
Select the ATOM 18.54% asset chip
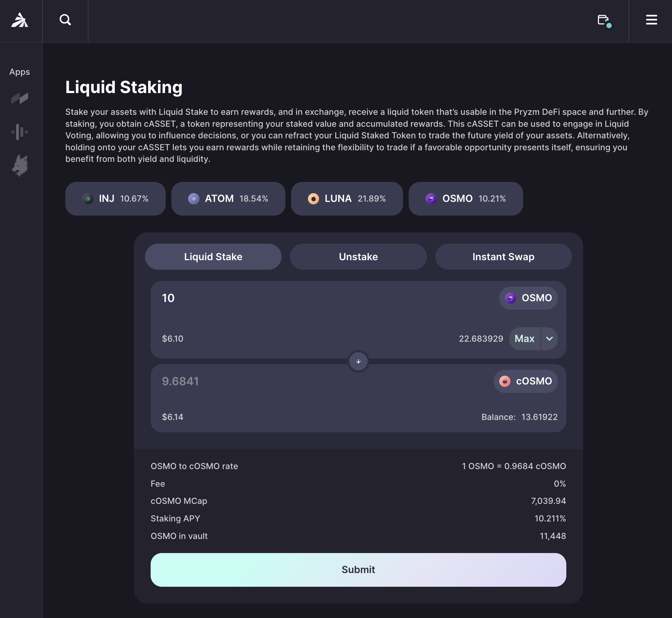(x=228, y=199)
